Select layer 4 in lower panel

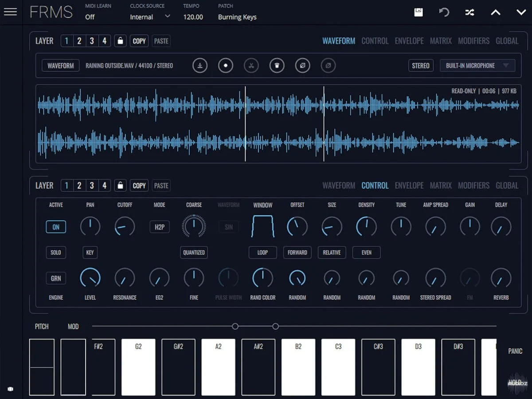[x=105, y=185]
